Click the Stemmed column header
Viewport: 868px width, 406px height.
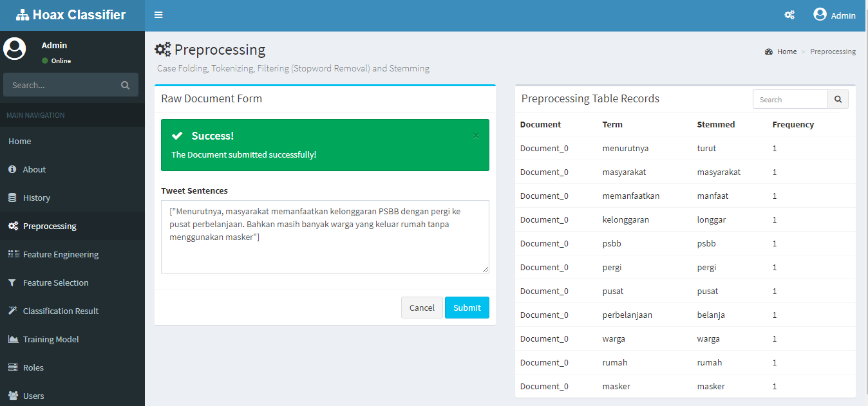[716, 124]
